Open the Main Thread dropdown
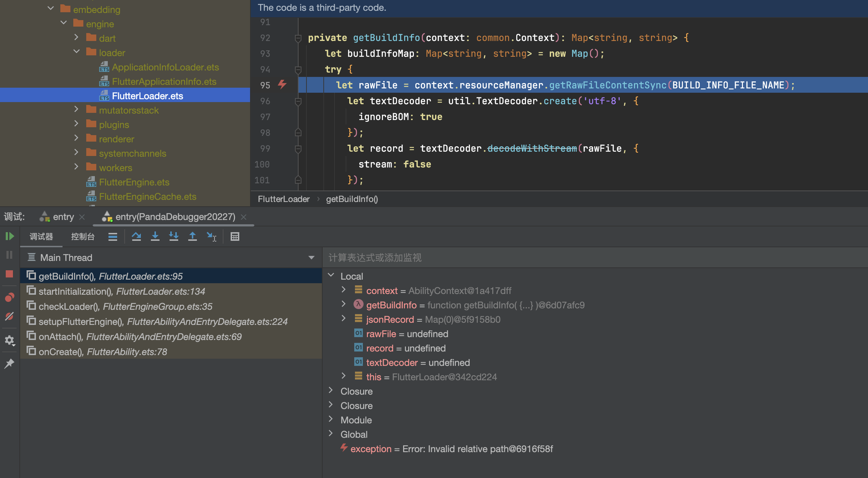868x478 pixels. click(311, 257)
